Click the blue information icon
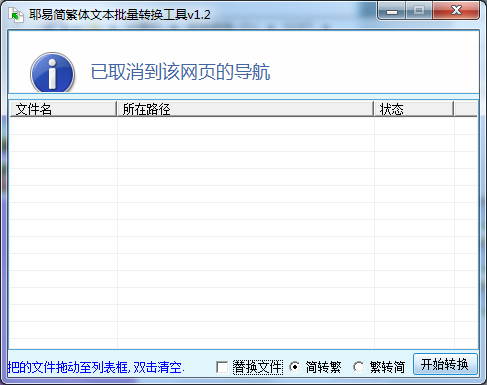The width and height of the screenshot is (487, 385). tap(52, 72)
